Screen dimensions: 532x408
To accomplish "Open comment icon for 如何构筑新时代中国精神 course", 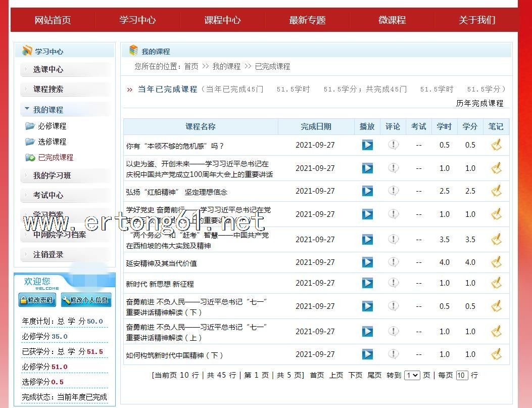I will [393, 354].
